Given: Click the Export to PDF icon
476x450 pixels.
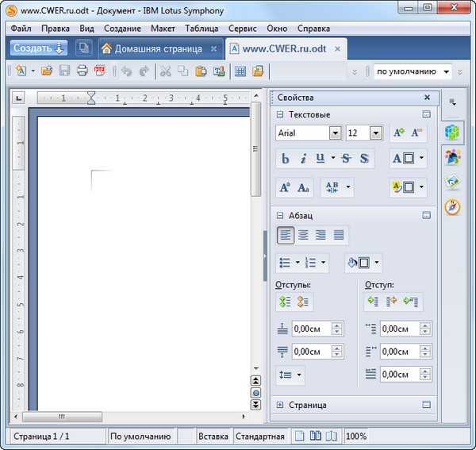Looking at the screenshot, I should click(100, 71).
